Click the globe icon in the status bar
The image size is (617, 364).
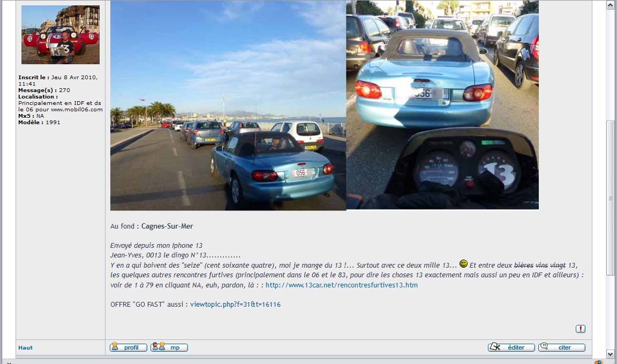pyautogui.click(x=598, y=362)
